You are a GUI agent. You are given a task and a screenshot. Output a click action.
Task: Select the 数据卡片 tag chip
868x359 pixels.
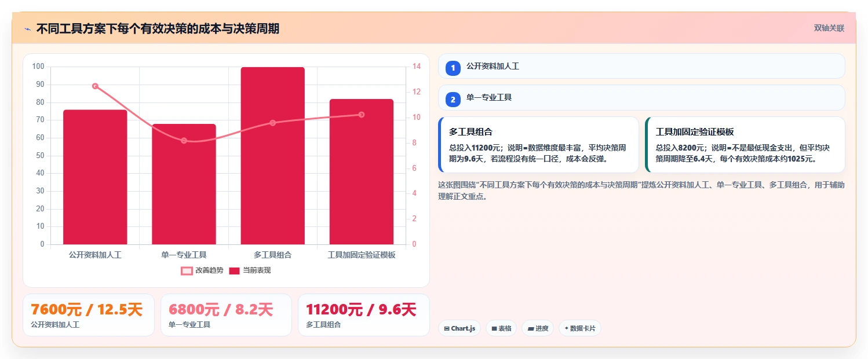click(580, 328)
